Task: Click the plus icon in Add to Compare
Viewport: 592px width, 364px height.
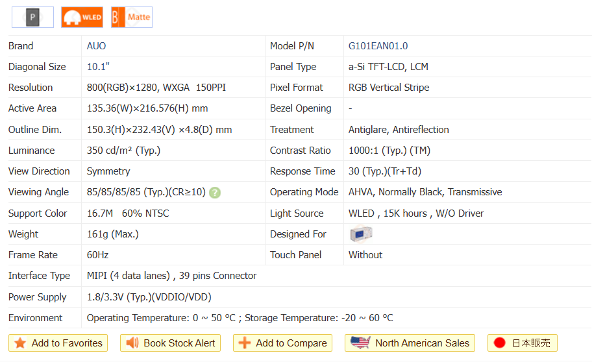Action: pyautogui.click(x=245, y=343)
